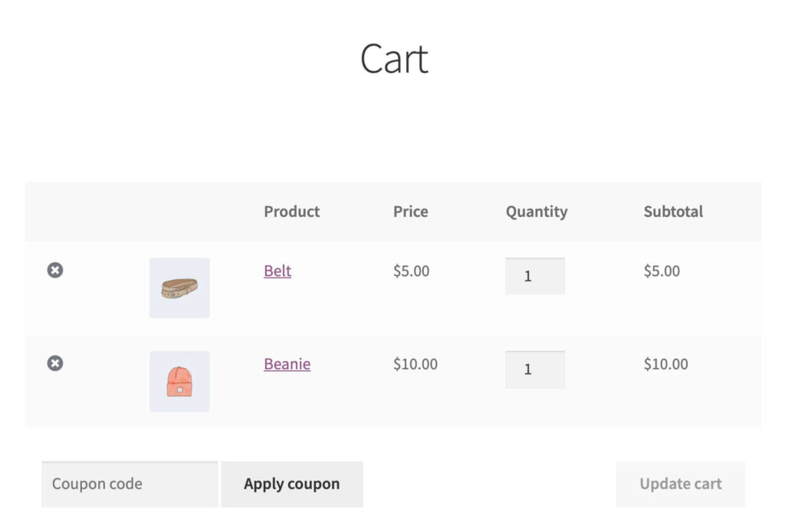Click into the Coupon code field
Viewport: 785px width, 532px height.
click(x=130, y=484)
